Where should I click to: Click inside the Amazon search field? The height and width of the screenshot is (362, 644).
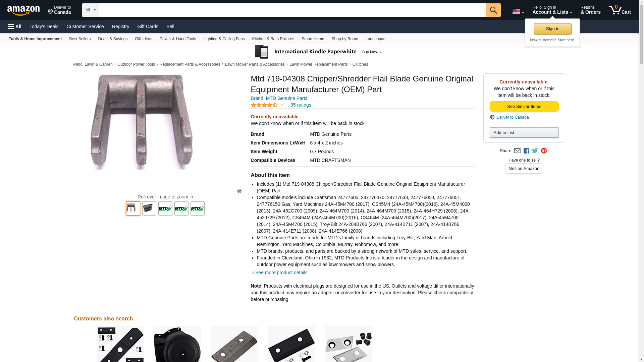click(x=292, y=10)
